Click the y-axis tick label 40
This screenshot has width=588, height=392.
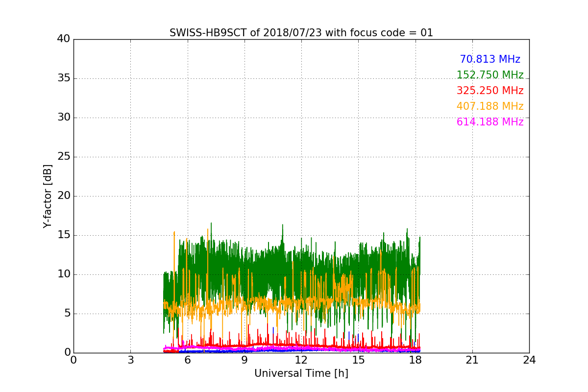(64, 39)
